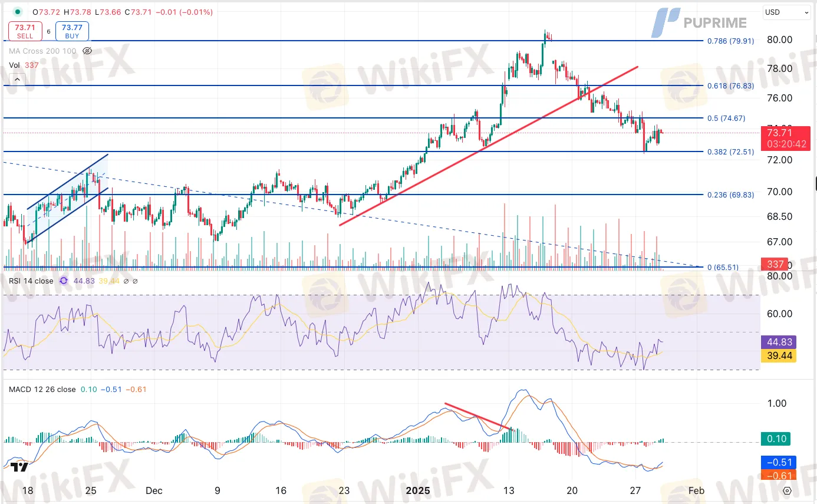Select the red divergence line on MACD
817x504 pixels.
[x=479, y=416]
